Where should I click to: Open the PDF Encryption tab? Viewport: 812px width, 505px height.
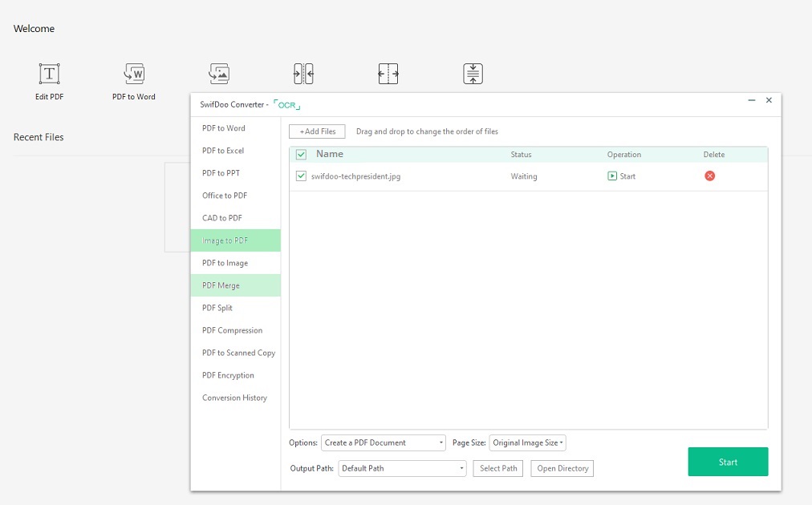236,375
